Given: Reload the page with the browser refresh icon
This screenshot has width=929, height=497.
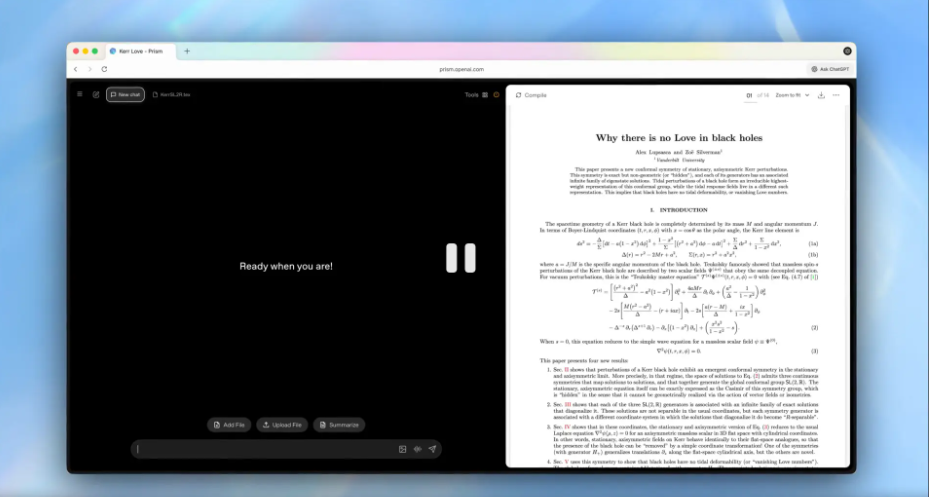Looking at the screenshot, I should click(x=104, y=69).
